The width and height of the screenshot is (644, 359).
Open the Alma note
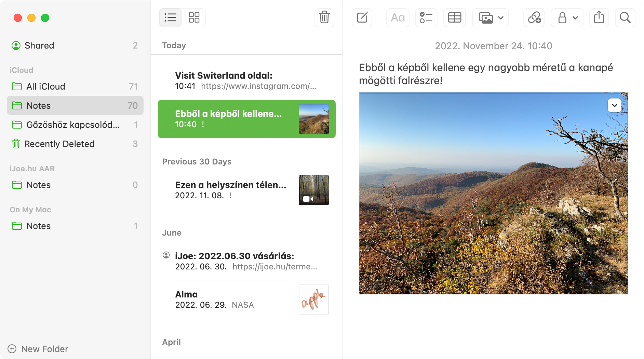point(247,300)
